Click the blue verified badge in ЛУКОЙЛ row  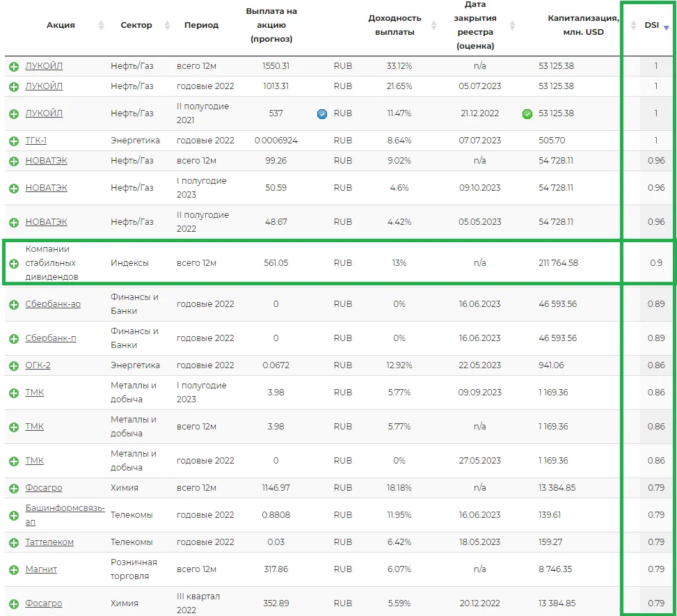pyautogui.click(x=321, y=114)
